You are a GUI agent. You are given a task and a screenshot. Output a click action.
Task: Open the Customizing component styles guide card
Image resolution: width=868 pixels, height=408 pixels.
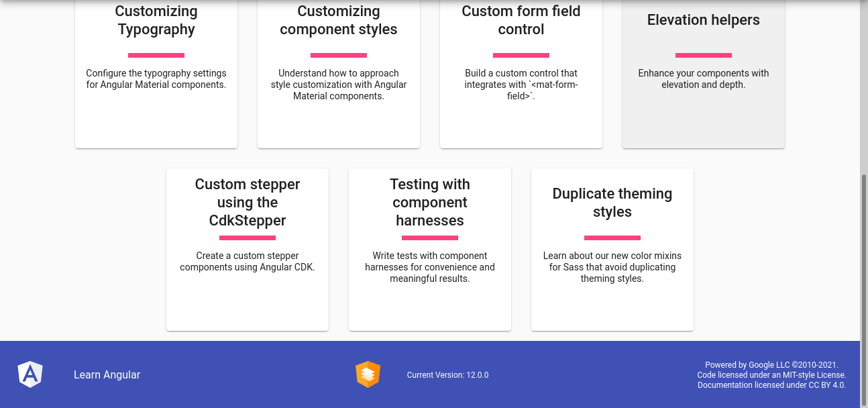tap(338, 74)
